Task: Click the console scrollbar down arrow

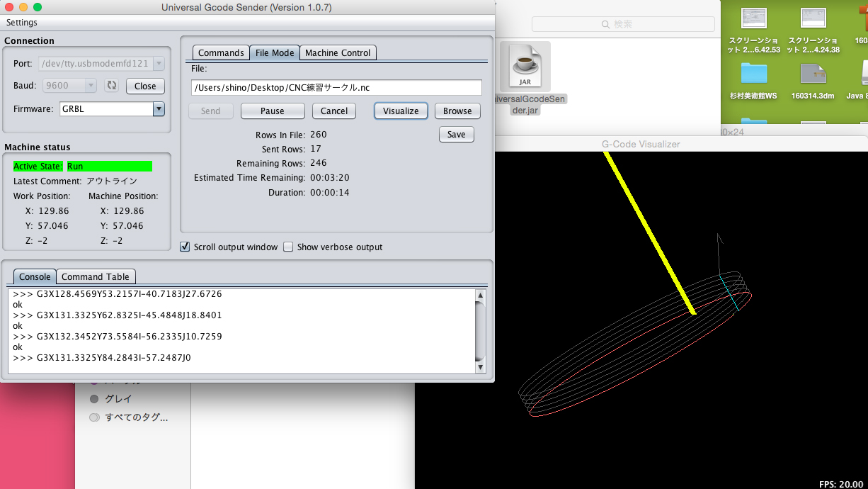Action: point(481,367)
